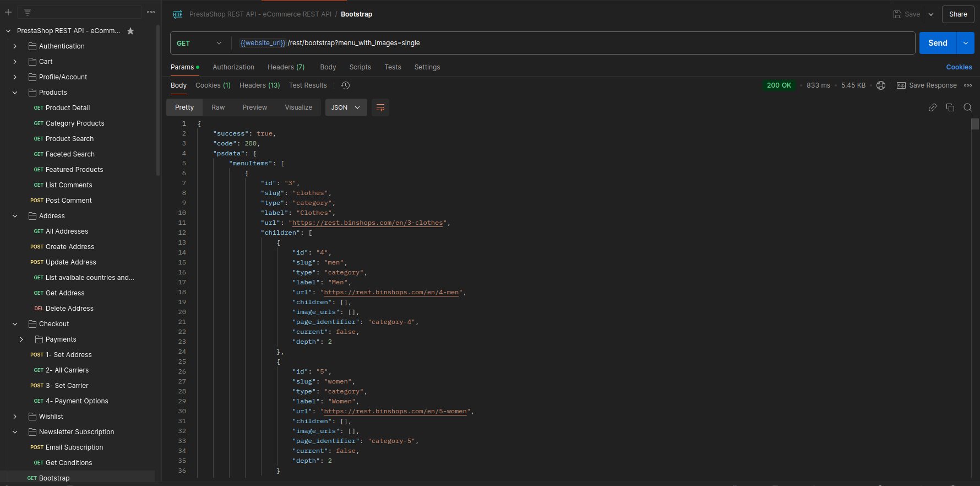Image resolution: width=980 pixels, height=486 pixels.
Task: Open the Post Comment request
Action: [69, 201]
